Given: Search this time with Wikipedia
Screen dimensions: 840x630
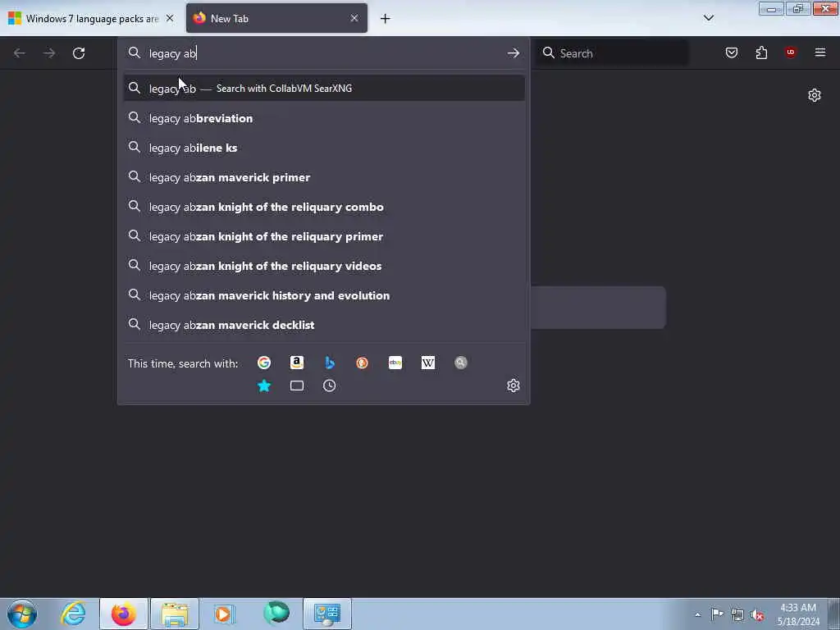Looking at the screenshot, I should (428, 363).
